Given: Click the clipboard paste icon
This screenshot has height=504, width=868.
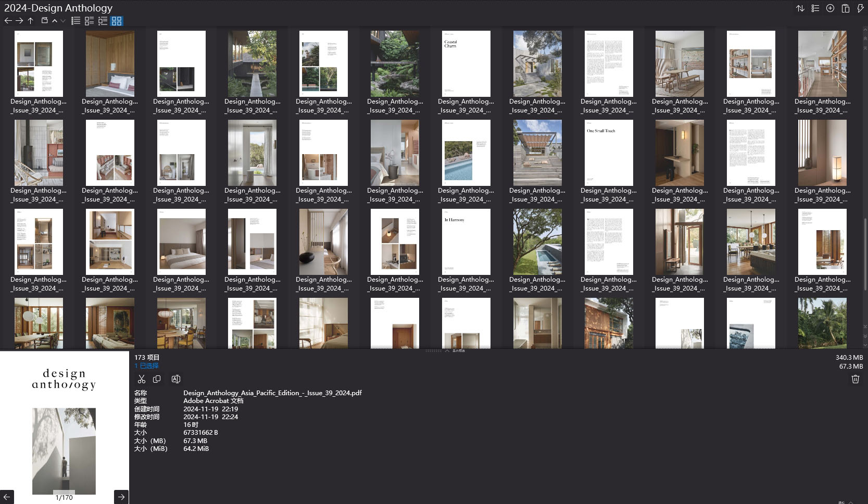Looking at the screenshot, I should (846, 8).
